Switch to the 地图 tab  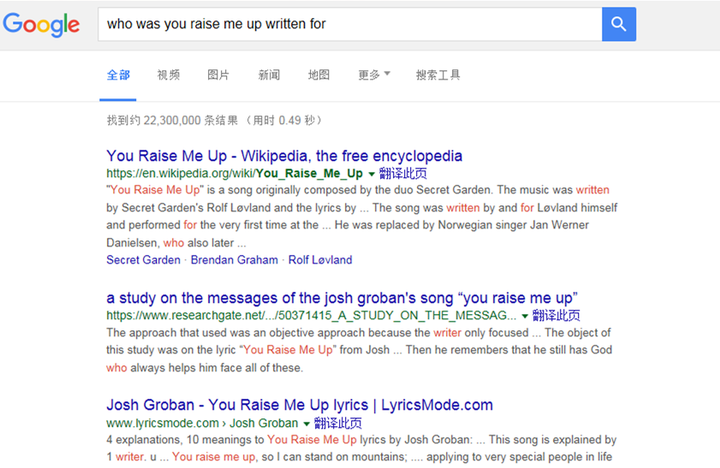[x=319, y=75]
